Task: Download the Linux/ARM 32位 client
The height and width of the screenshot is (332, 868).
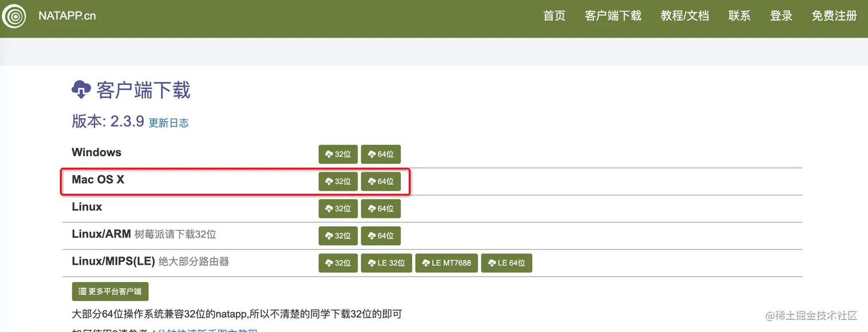Action: [338, 236]
